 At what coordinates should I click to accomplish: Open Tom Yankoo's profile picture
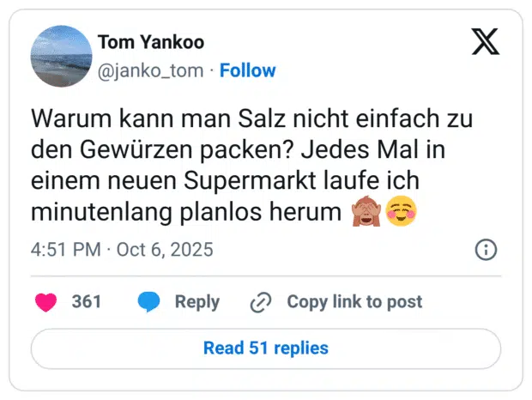pyautogui.click(x=61, y=56)
